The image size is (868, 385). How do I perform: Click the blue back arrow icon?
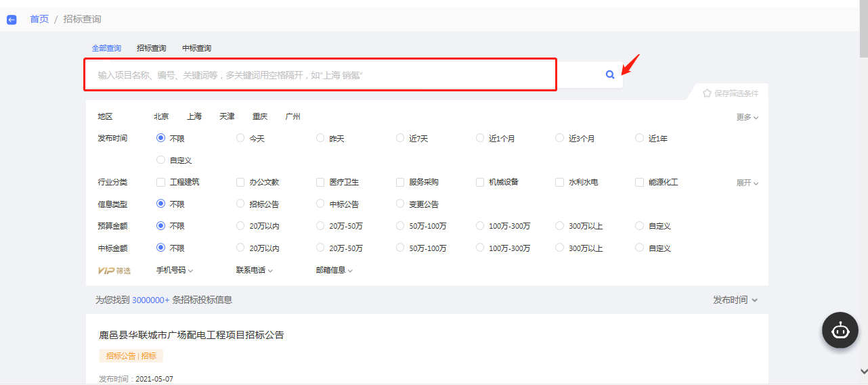(x=12, y=20)
